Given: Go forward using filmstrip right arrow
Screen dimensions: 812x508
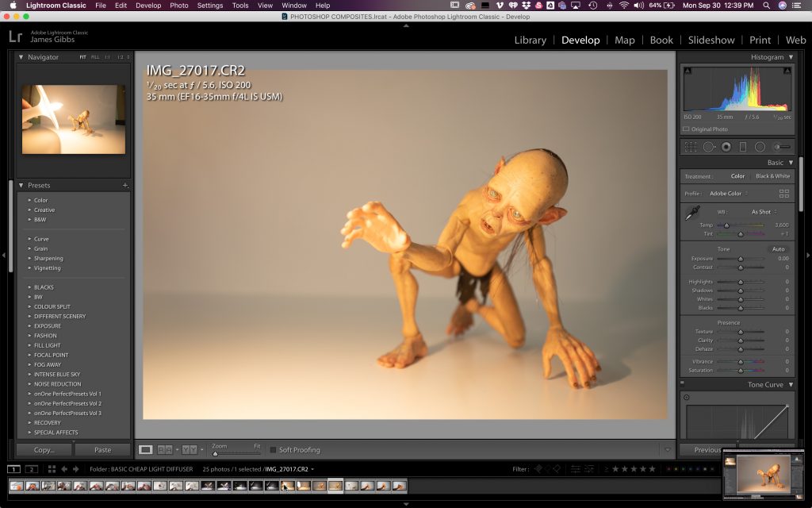Looking at the screenshot, I should click(x=75, y=469).
